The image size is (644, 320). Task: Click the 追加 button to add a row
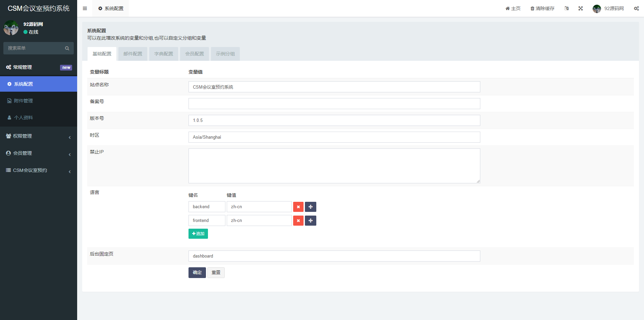198,234
